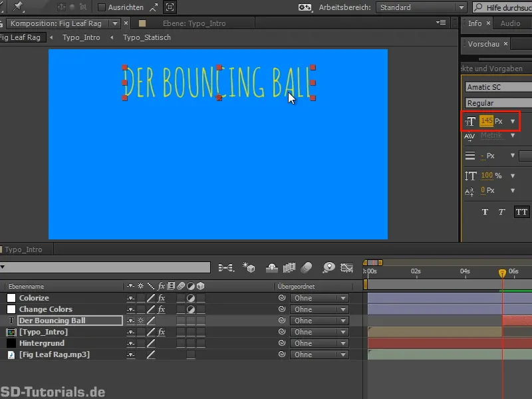The image size is (532, 399).
Task: Toggle all caps TT button
Action: pyautogui.click(x=521, y=212)
